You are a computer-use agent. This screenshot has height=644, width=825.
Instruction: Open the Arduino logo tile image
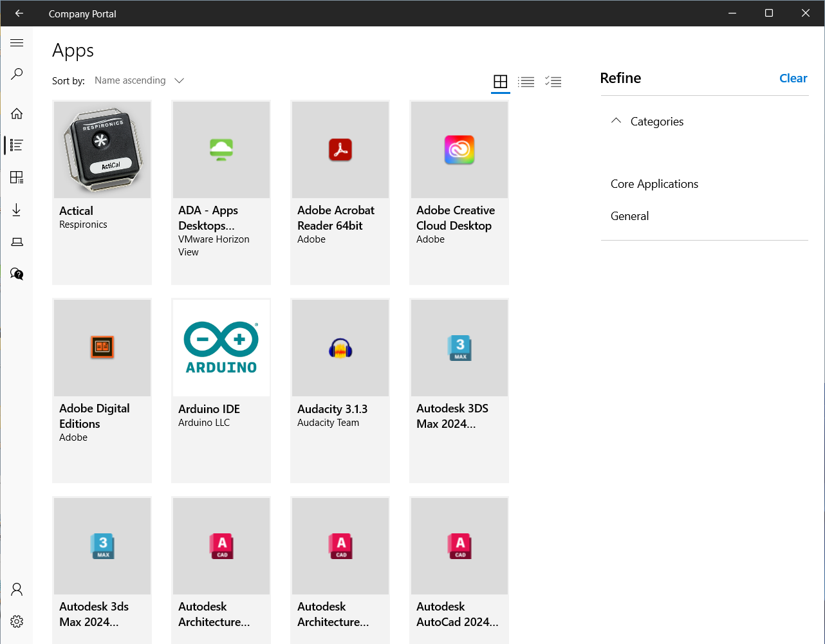pos(221,347)
